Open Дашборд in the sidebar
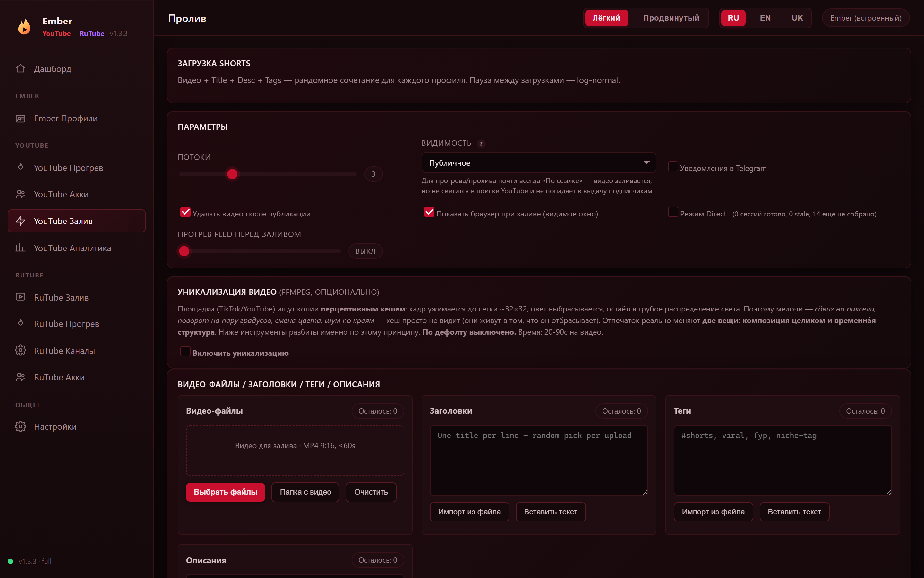924x578 pixels. [76, 69]
